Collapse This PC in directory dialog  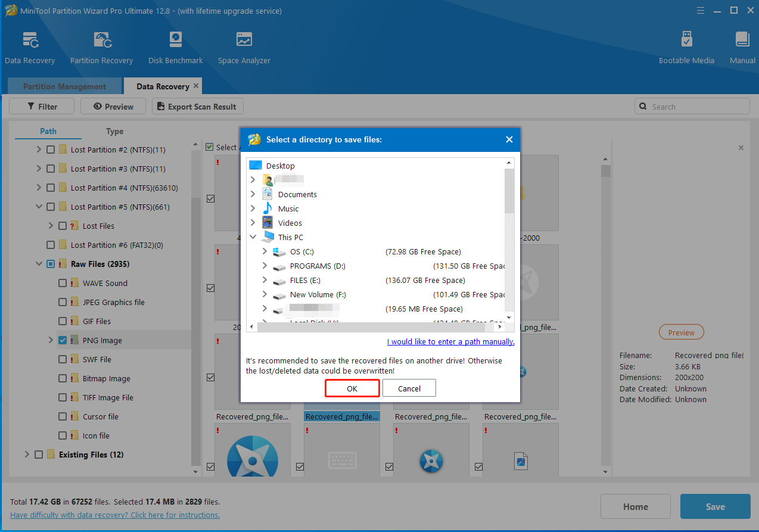pyautogui.click(x=253, y=237)
